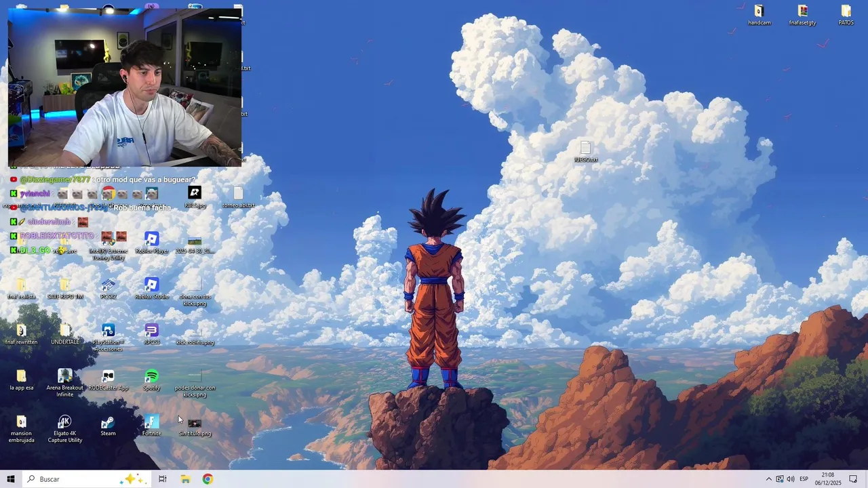Viewport: 868px width, 488px height.
Task: Select the RBLS.png file icon
Action: (195, 197)
